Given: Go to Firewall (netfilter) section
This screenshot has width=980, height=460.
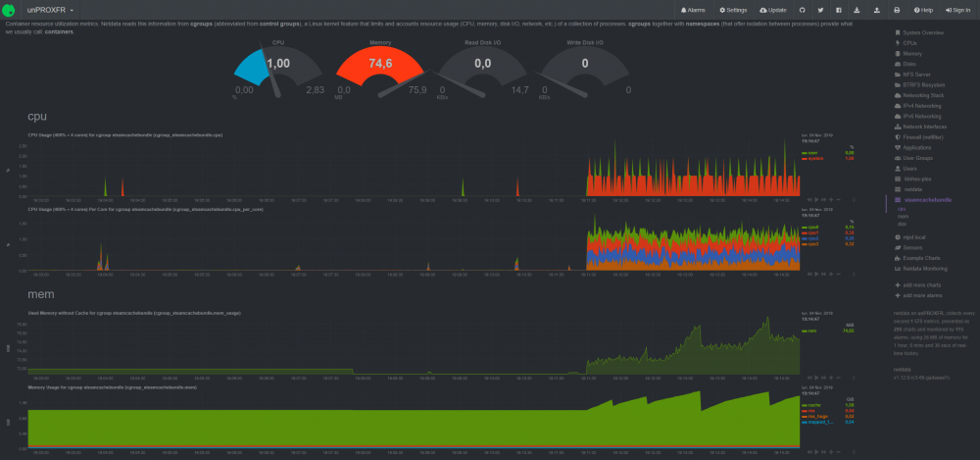Looking at the screenshot, I should (919, 137).
